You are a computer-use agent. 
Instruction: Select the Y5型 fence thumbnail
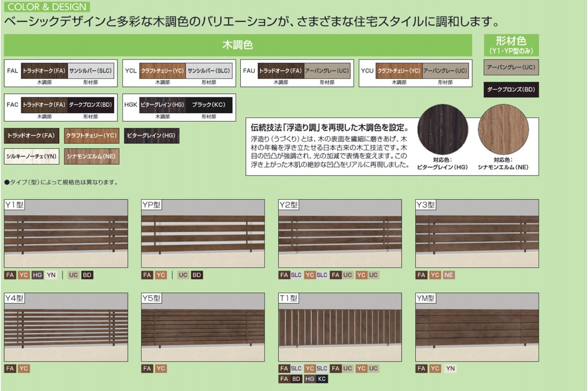point(203,327)
